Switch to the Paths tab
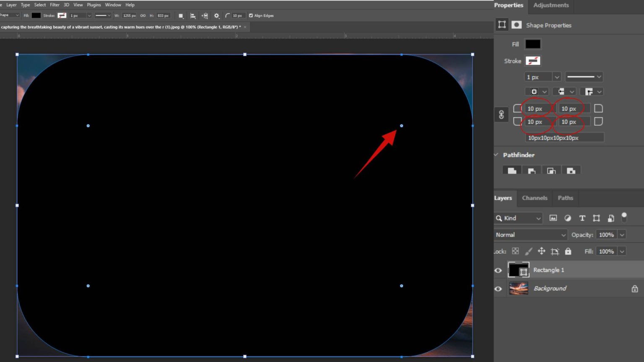Image resolution: width=644 pixels, height=362 pixels. tap(565, 198)
